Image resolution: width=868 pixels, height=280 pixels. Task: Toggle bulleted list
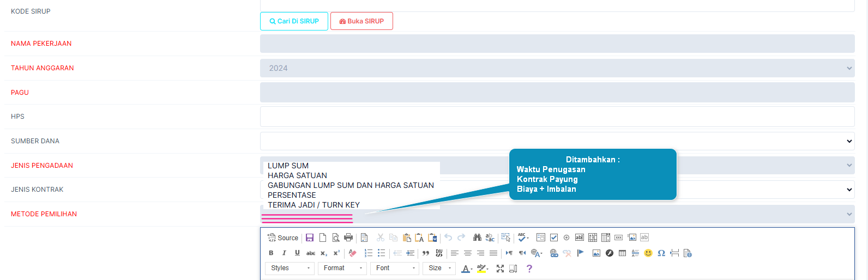click(x=381, y=253)
